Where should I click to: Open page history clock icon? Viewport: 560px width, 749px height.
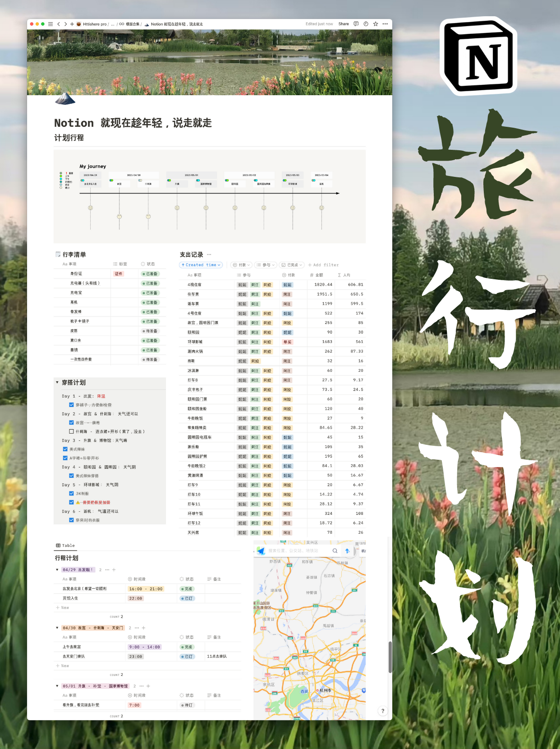[x=366, y=24]
